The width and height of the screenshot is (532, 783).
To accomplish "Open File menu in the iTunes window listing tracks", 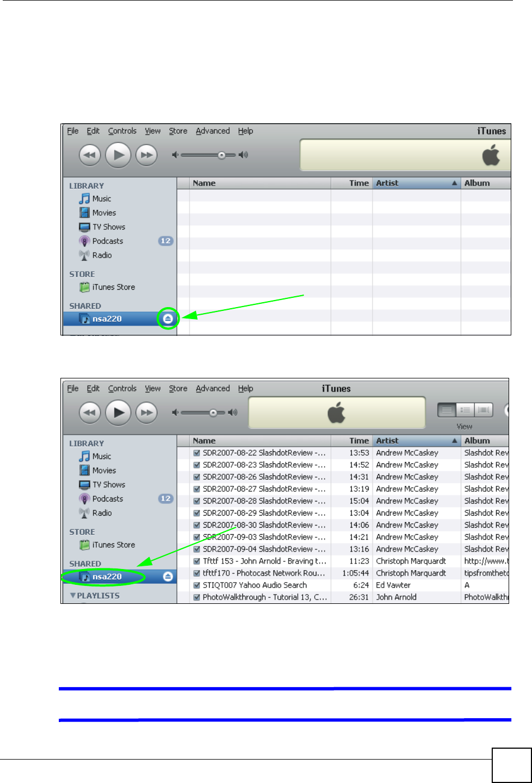I will [73, 388].
